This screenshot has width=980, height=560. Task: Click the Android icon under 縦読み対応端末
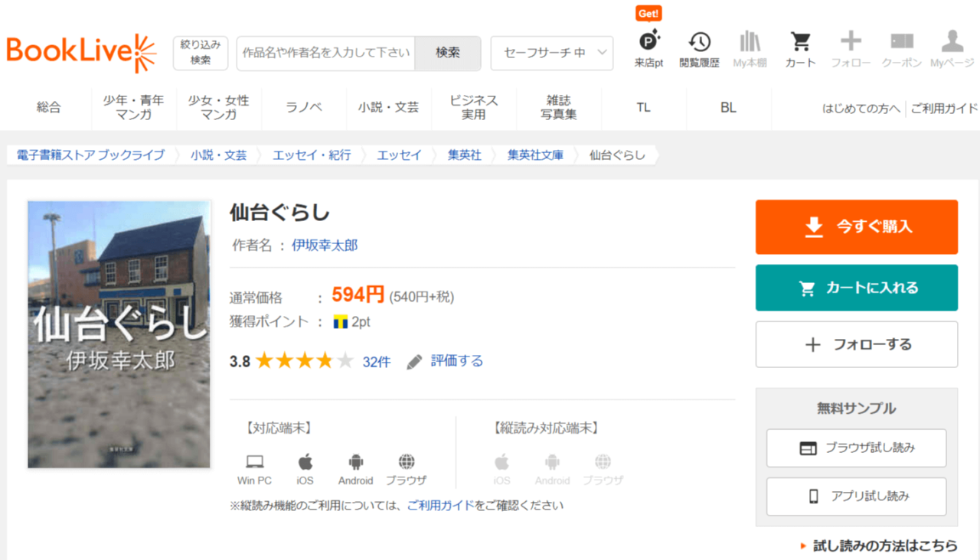(552, 461)
